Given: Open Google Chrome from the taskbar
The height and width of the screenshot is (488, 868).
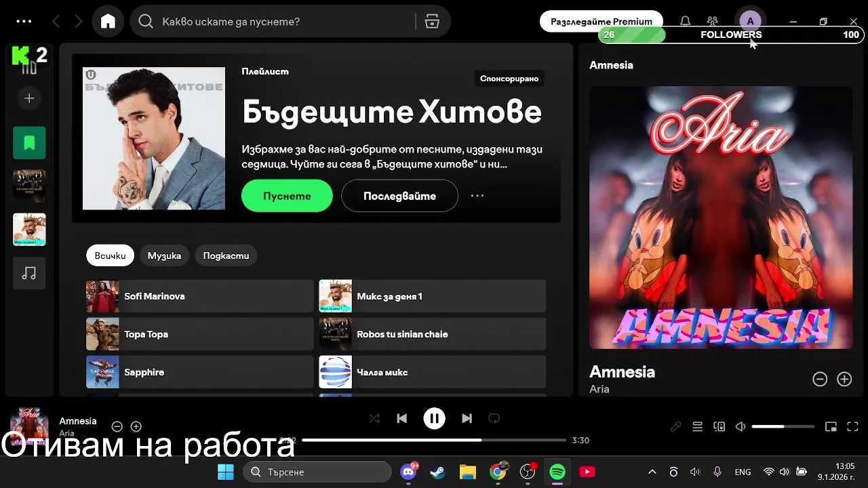Looking at the screenshot, I should pos(498,472).
